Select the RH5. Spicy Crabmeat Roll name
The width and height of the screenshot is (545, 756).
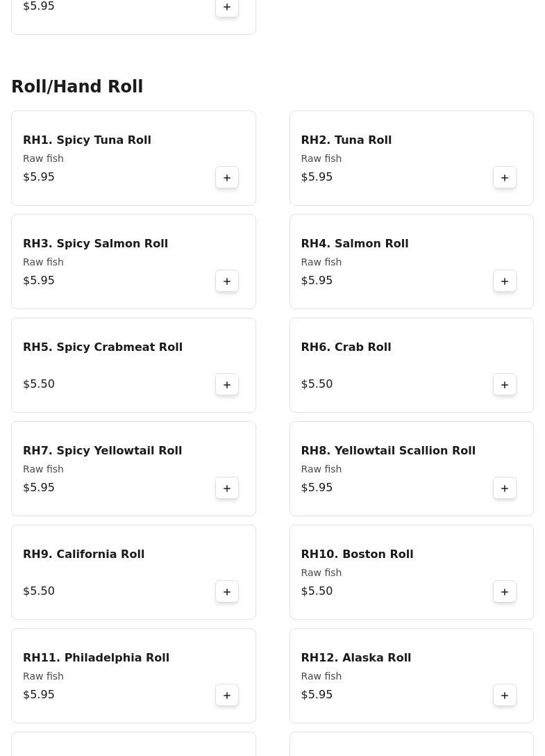click(x=103, y=347)
